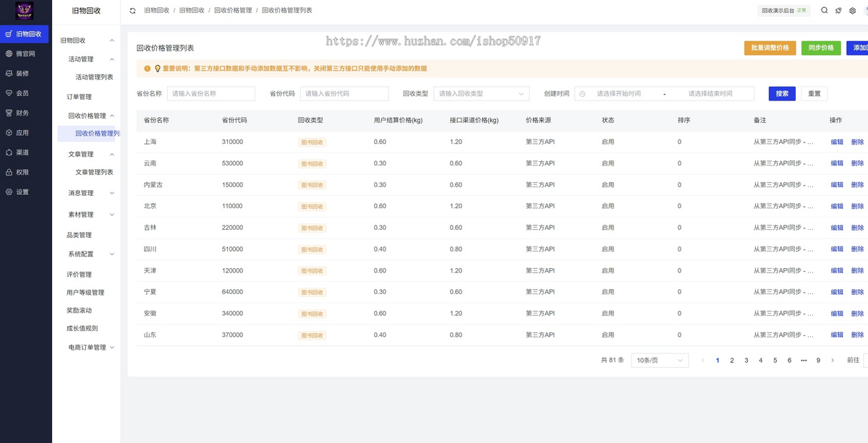Open 品类管理 in the side menu
The image size is (868, 443).
point(80,235)
